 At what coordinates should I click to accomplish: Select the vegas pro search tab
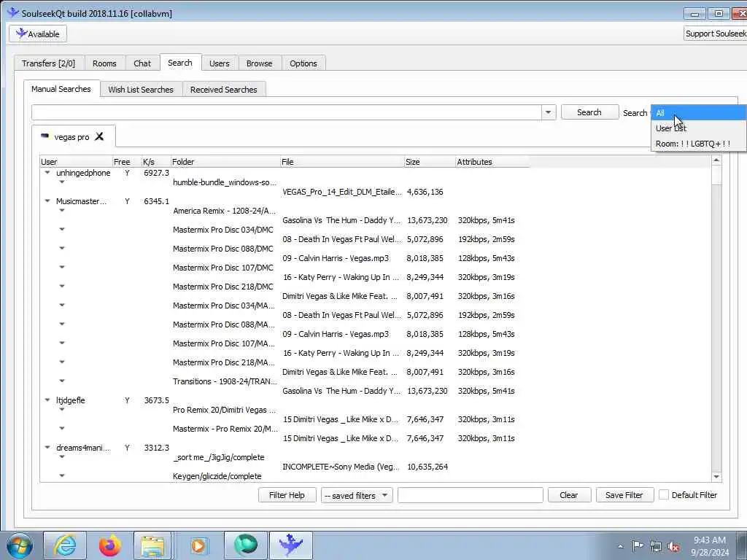pos(71,136)
